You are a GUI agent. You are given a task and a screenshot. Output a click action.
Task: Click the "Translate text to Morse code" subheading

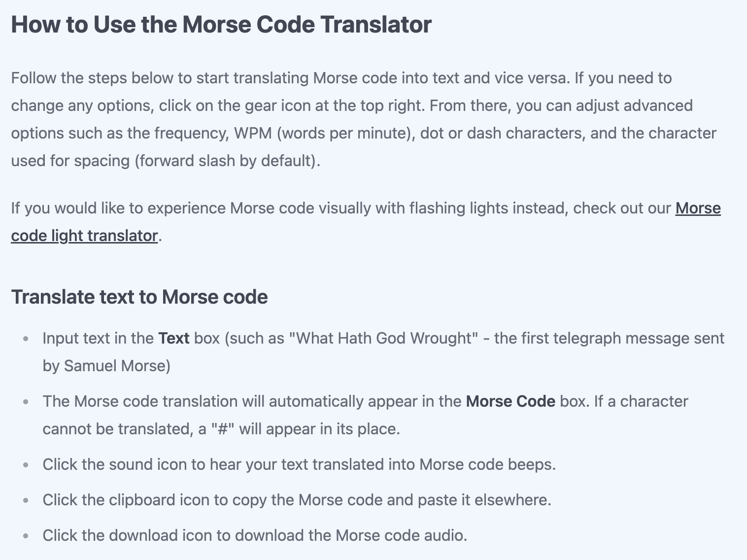coord(139,297)
